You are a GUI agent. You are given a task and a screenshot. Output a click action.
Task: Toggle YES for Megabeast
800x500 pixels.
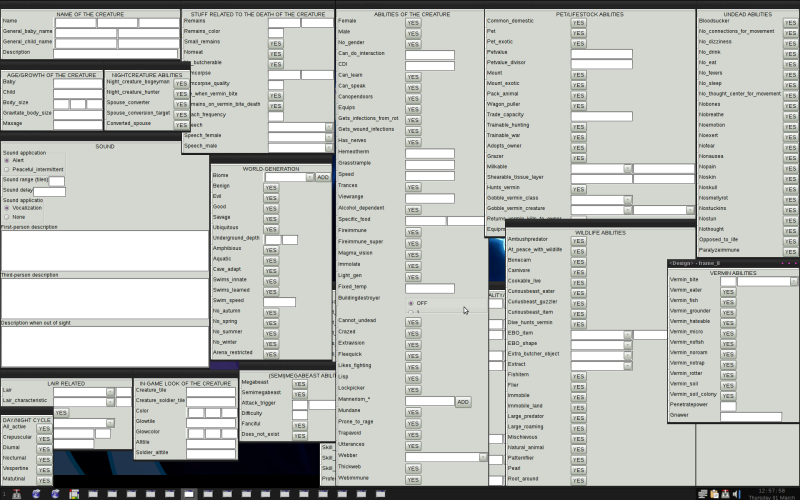(x=299, y=384)
